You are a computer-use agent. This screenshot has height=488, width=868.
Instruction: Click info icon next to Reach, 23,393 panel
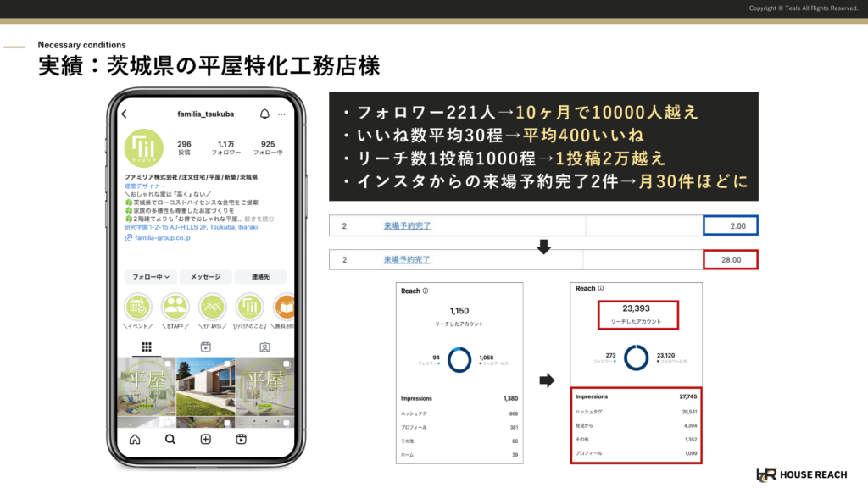[601, 288]
